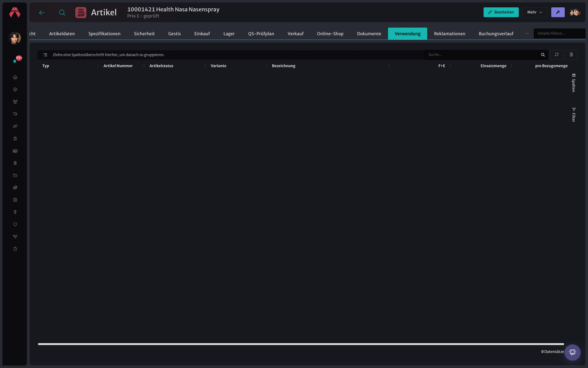This screenshot has height=368, width=588.
Task: Expand the Filter side panel
Action: 574,115
